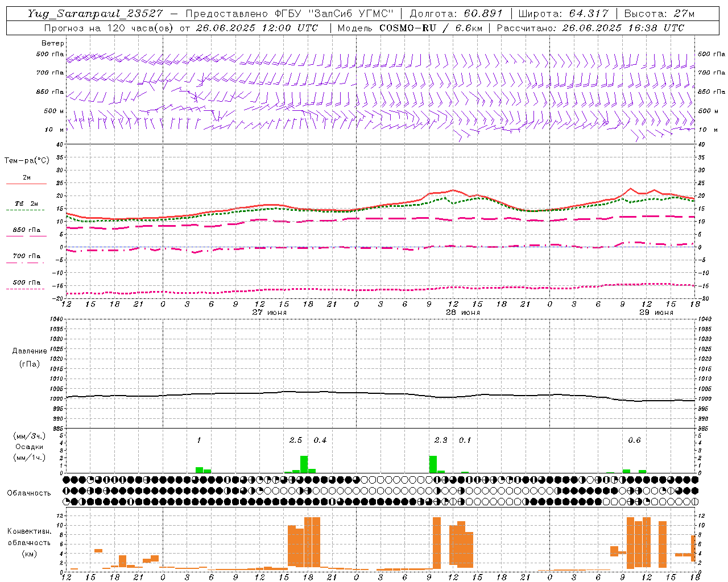Select the 0.4 precipitation amount value
The width and height of the screenshot is (728, 582).
pos(320,440)
